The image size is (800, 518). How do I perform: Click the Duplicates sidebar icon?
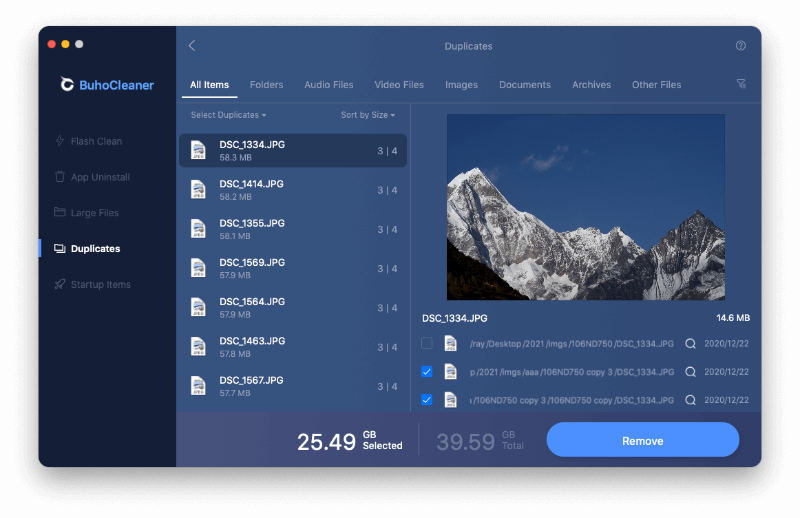[x=60, y=249]
